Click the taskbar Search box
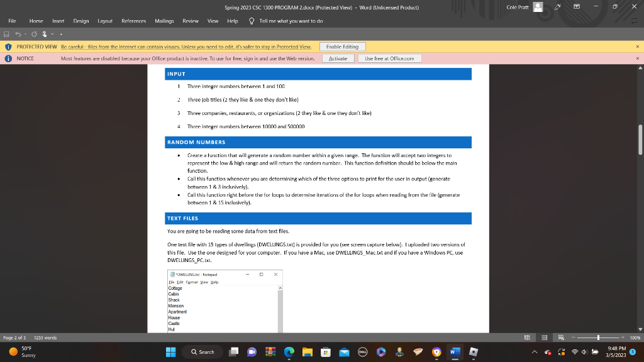 point(203,352)
